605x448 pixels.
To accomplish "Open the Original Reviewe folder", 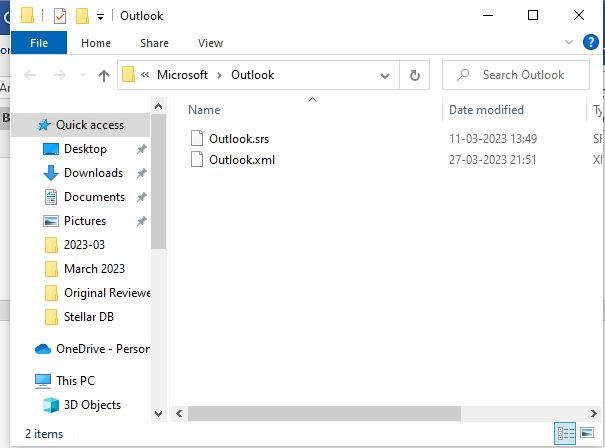I will [x=107, y=293].
